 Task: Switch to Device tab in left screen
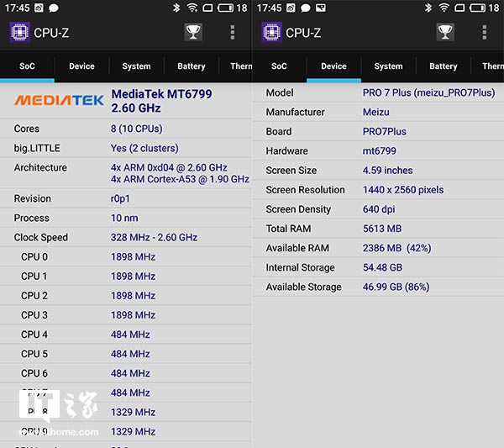(81, 66)
